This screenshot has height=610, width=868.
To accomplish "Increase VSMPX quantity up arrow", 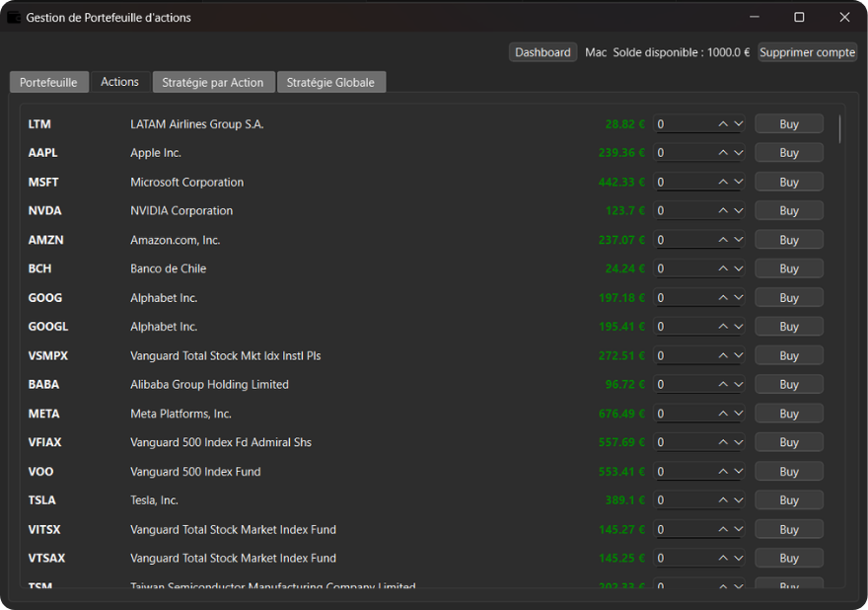I will click(x=723, y=355).
